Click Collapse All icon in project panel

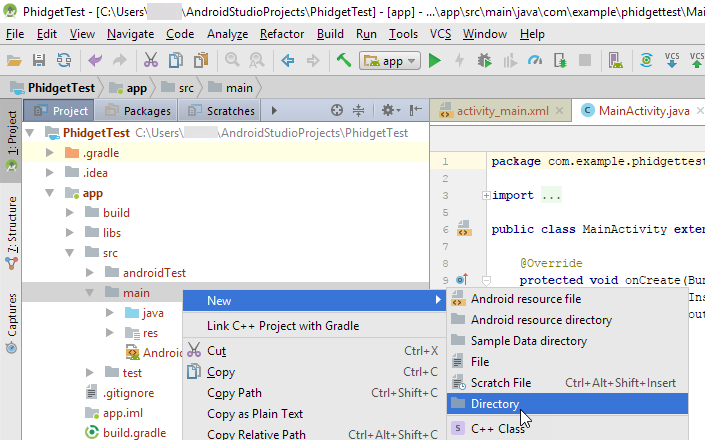coord(358,111)
